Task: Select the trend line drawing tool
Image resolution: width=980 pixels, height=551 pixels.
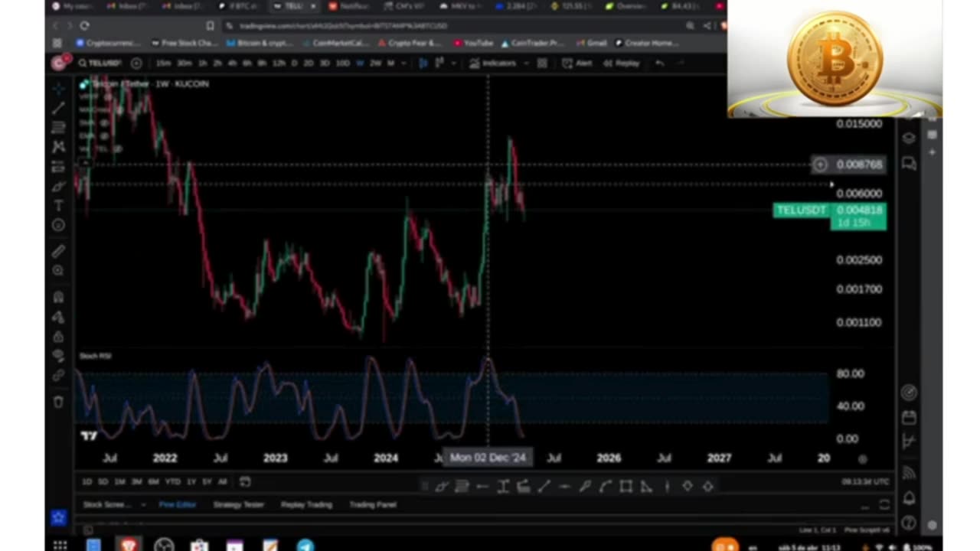Action: coord(58,109)
